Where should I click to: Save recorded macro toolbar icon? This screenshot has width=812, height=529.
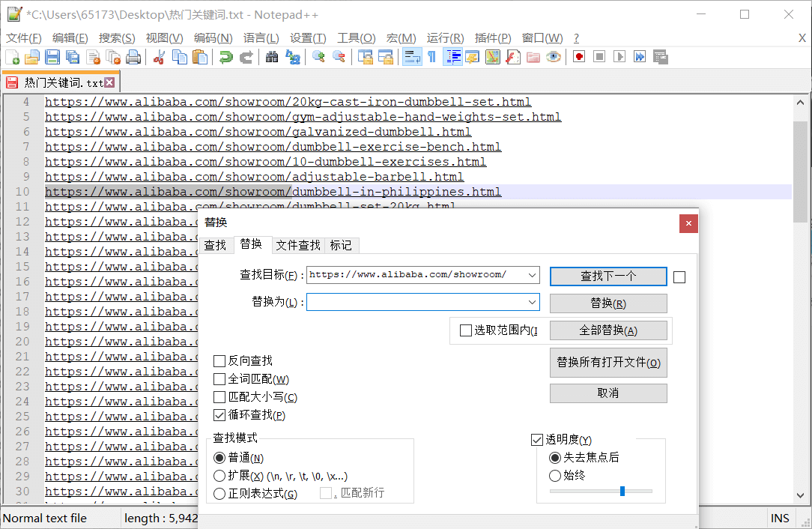tap(660, 57)
